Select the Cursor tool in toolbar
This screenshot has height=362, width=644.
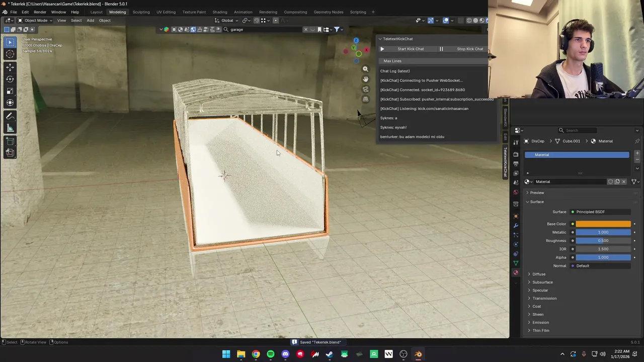[10, 54]
